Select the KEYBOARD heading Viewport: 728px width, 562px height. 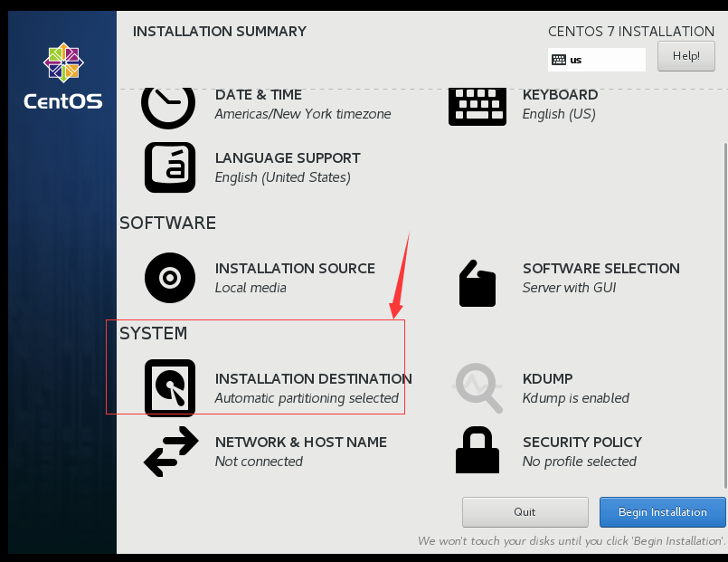tap(561, 95)
